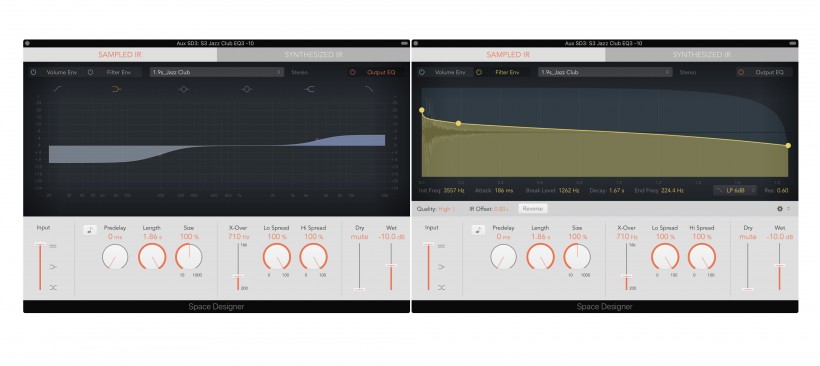Screen dimensions: 820x366
Task: Toggle the right window's Filter Env power
Action: coord(479,72)
